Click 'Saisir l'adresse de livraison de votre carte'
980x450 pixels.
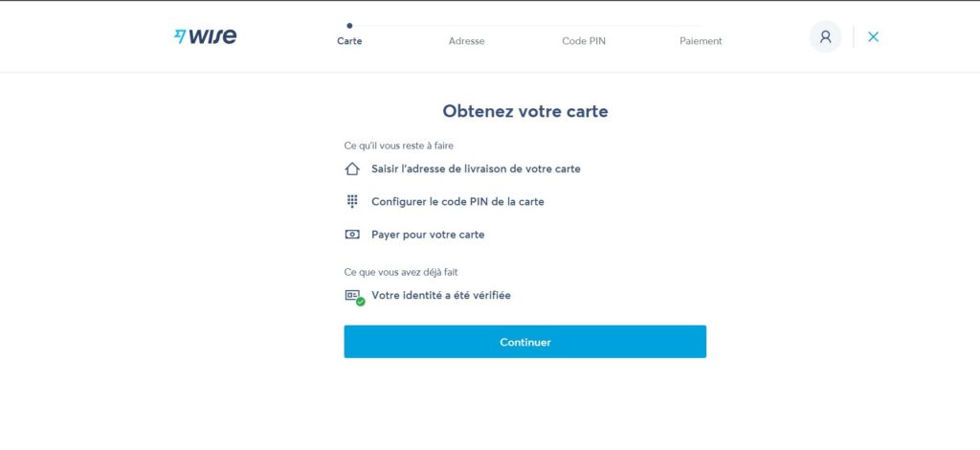point(476,169)
